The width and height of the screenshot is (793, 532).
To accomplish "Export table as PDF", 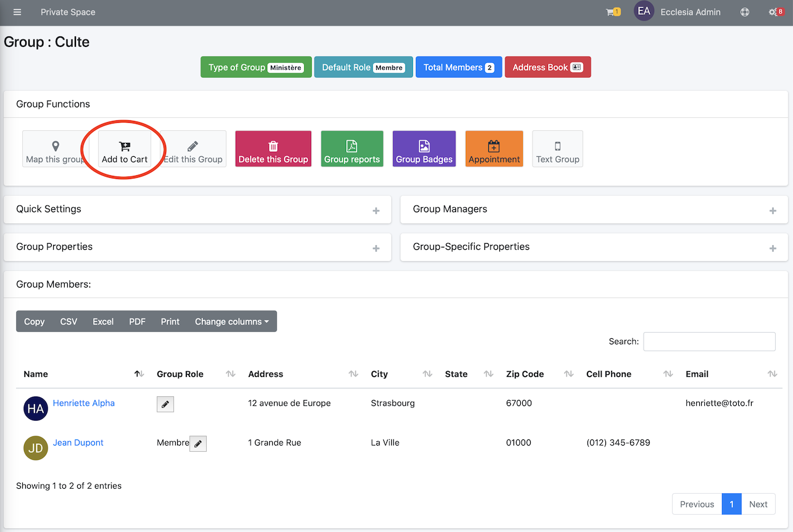I will pos(137,322).
